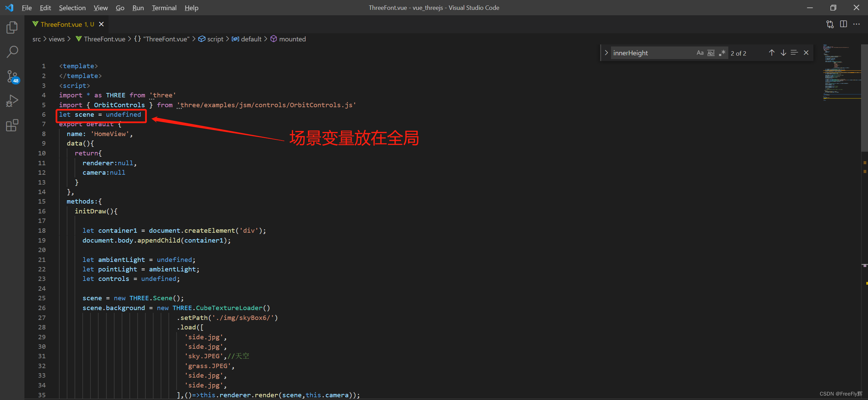
Task: Click '<template>' tag on line 1
Action: point(78,66)
